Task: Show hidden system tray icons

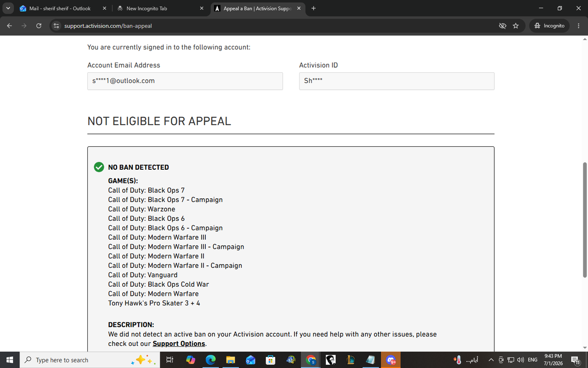Action: [x=491, y=360]
